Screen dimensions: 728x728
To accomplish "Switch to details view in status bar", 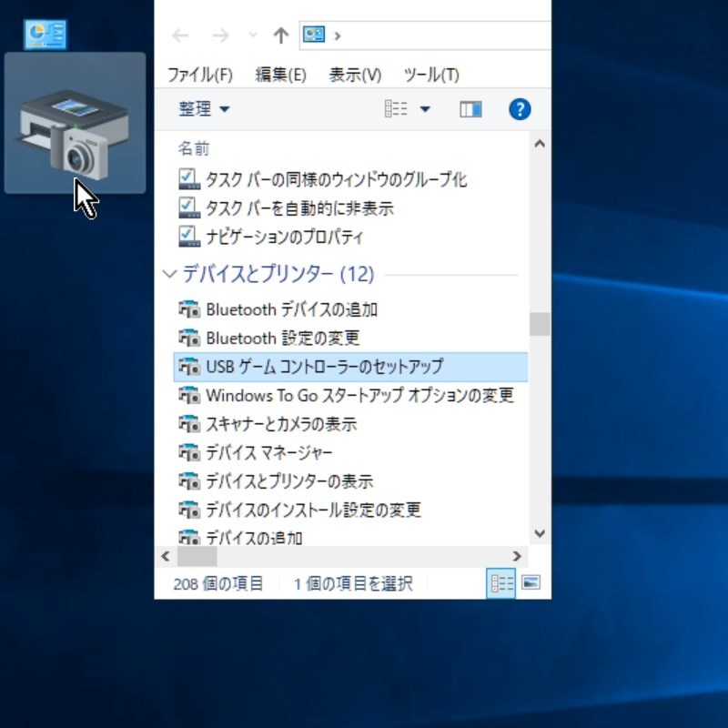I will click(501, 583).
